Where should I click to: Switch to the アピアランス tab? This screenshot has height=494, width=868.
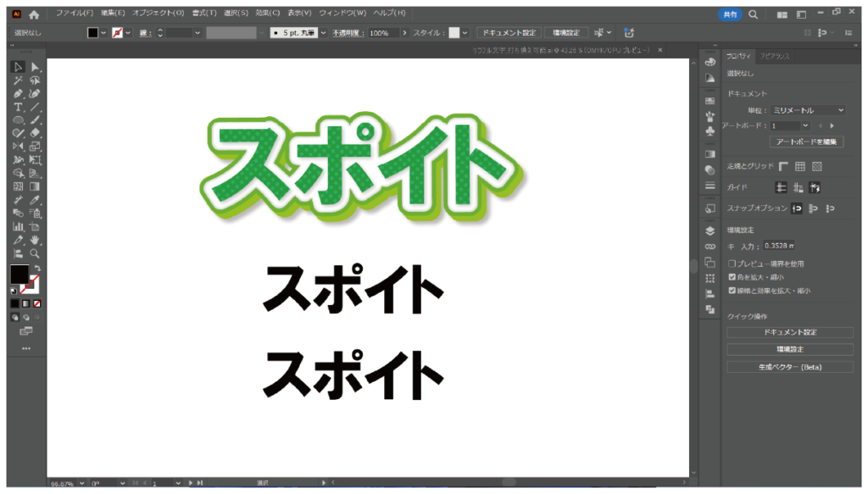(x=775, y=57)
